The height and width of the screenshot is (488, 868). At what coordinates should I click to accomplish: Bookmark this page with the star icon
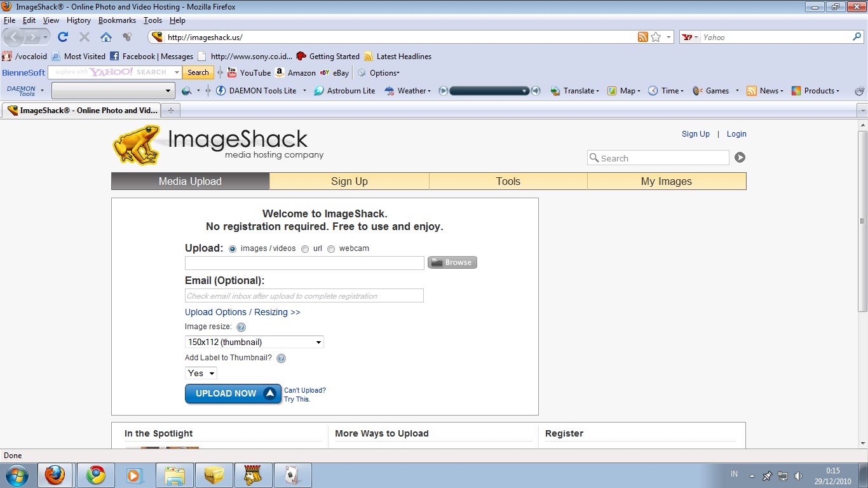point(656,37)
